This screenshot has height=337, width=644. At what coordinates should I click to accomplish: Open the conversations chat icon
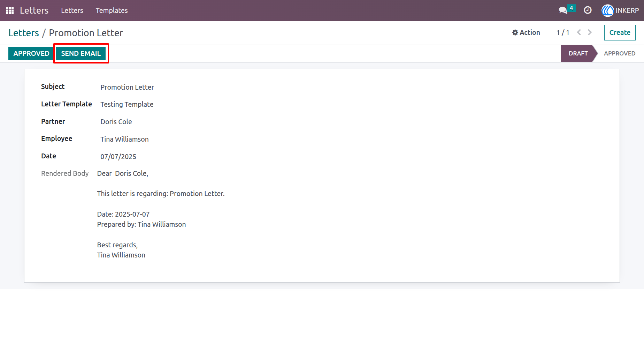(563, 10)
